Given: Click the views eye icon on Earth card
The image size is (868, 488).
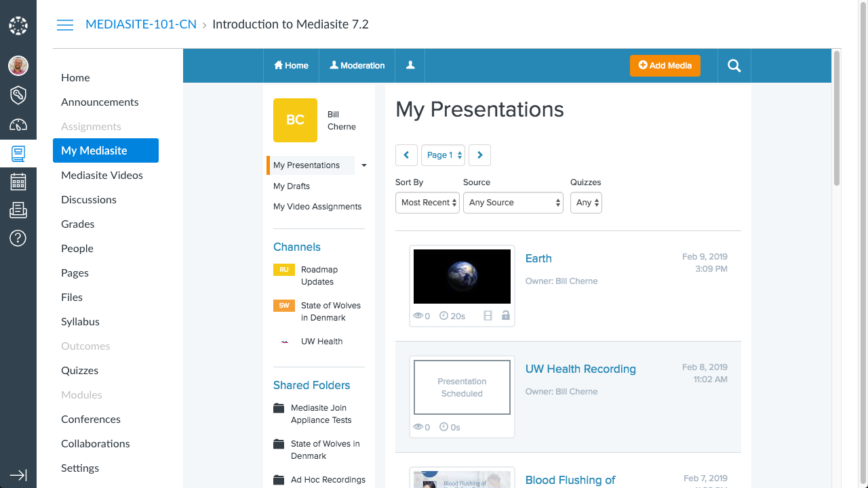Looking at the screenshot, I should click(x=418, y=316).
